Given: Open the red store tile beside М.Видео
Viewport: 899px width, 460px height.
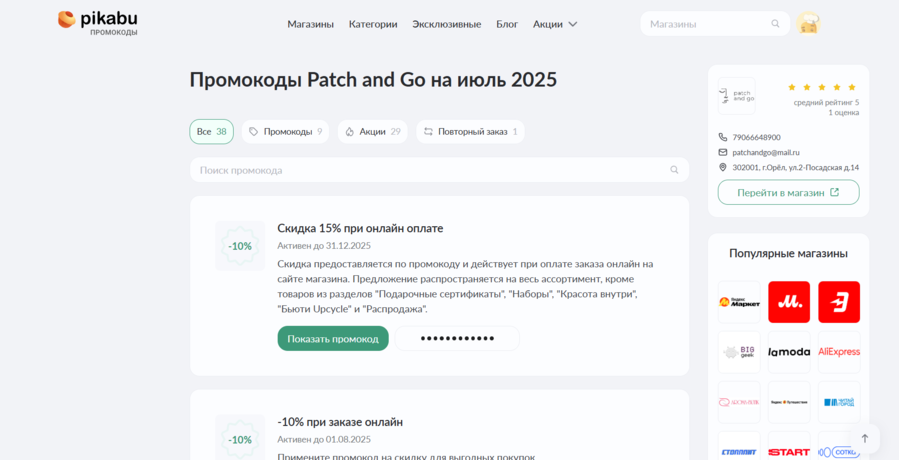Looking at the screenshot, I should click(839, 302).
